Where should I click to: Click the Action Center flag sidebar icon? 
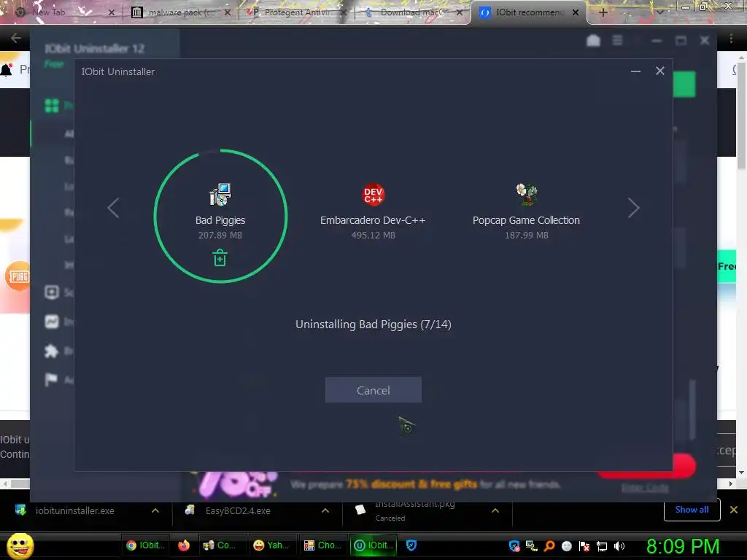(50, 379)
